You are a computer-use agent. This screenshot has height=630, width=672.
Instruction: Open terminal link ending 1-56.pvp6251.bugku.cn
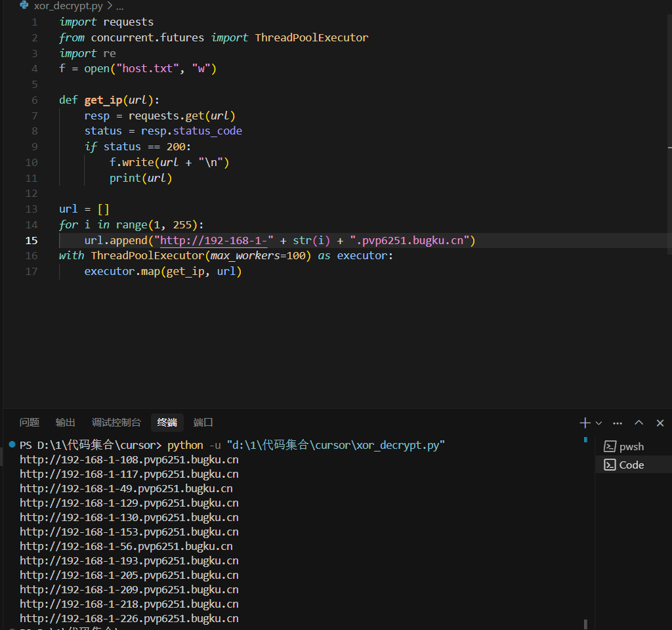[126, 547]
